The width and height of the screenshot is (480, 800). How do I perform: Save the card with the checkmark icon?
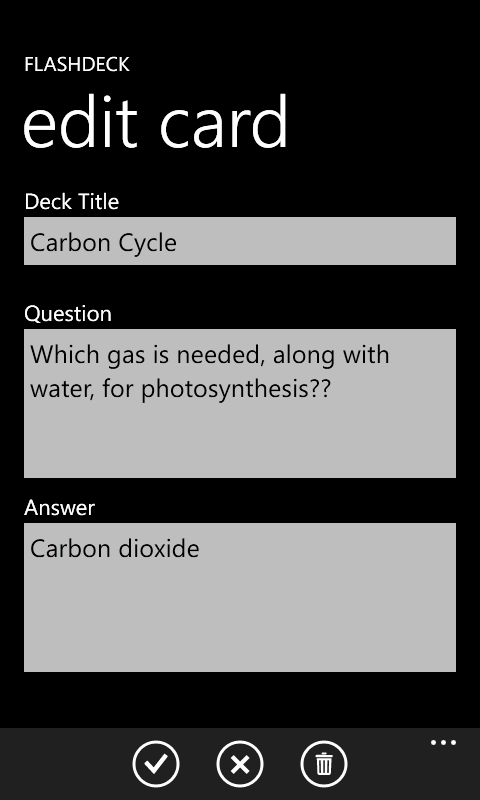coord(156,764)
